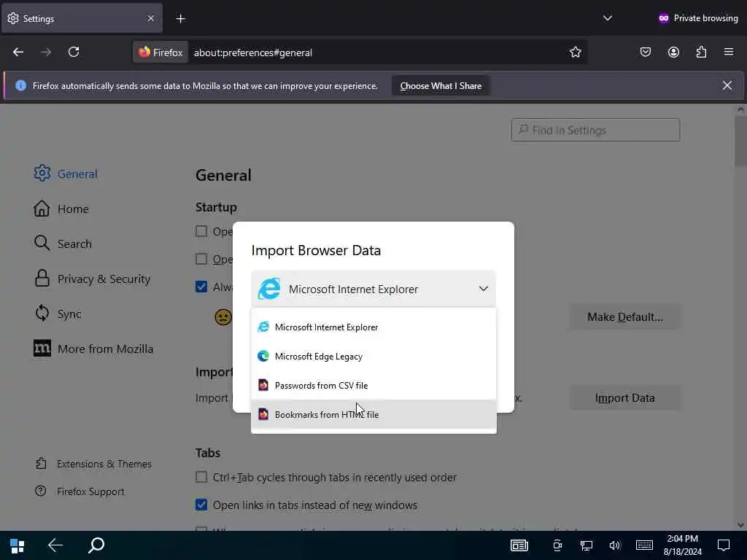Viewport: 747px width, 560px height.
Task: Click the Find in Settings search box
Action: click(x=595, y=130)
